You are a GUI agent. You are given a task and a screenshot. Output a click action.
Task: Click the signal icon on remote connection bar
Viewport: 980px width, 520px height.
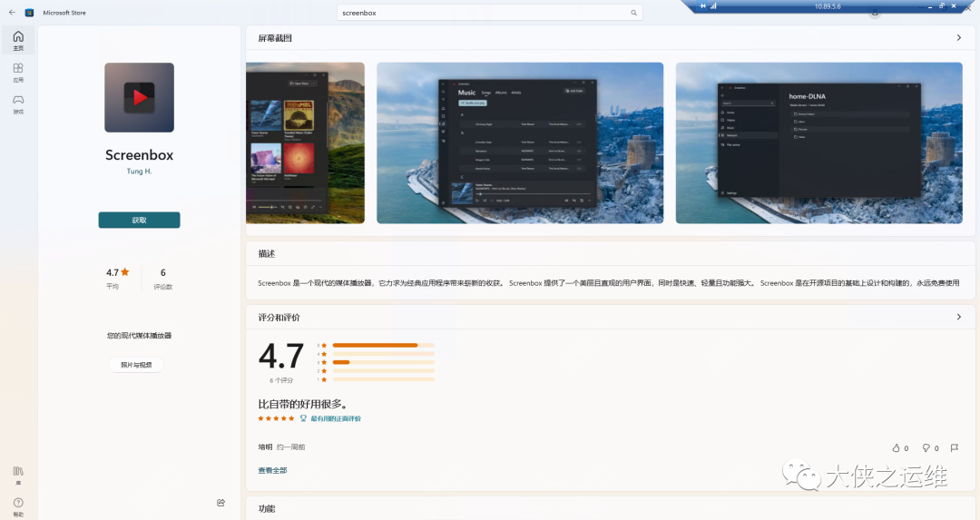[x=713, y=5]
